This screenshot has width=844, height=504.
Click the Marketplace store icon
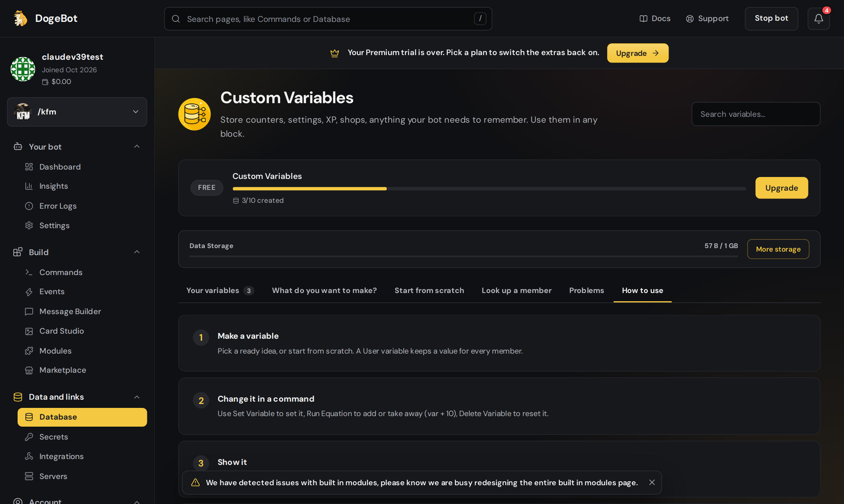pos(29,370)
